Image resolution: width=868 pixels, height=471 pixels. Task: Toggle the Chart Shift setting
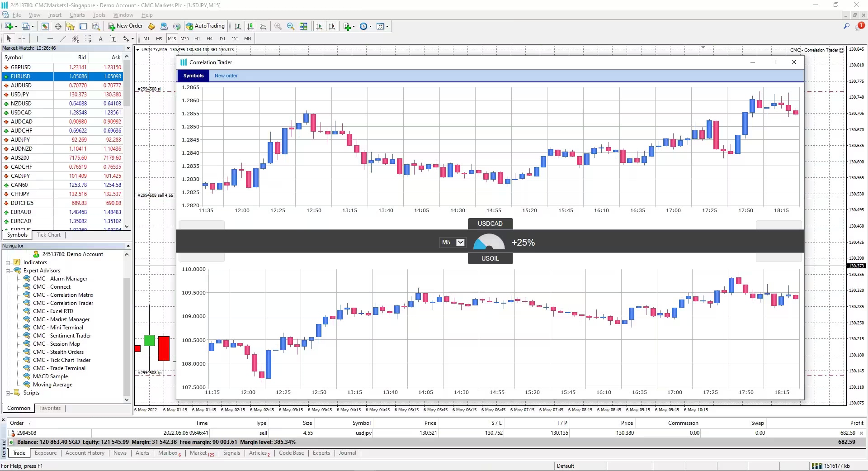click(332, 26)
